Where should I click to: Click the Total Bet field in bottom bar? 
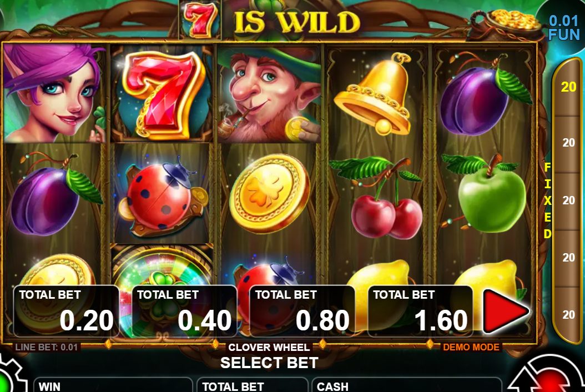pyautogui.click(x=252, y=385)
